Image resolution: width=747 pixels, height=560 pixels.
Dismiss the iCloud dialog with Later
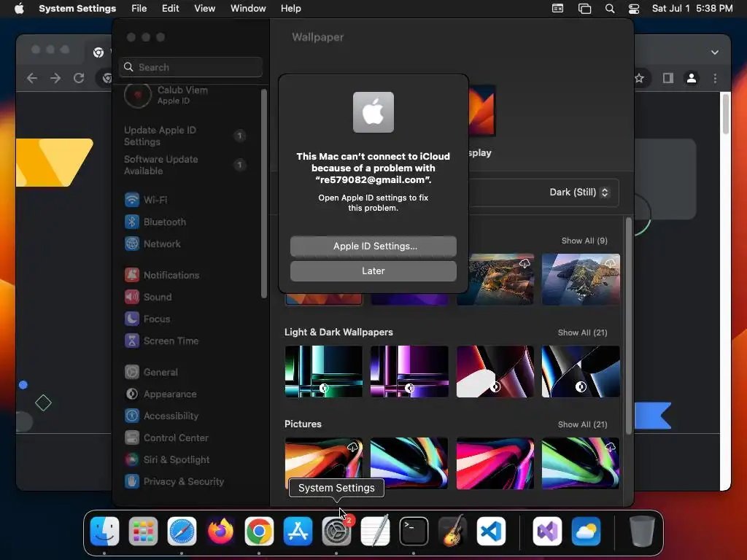click(373, 271)
